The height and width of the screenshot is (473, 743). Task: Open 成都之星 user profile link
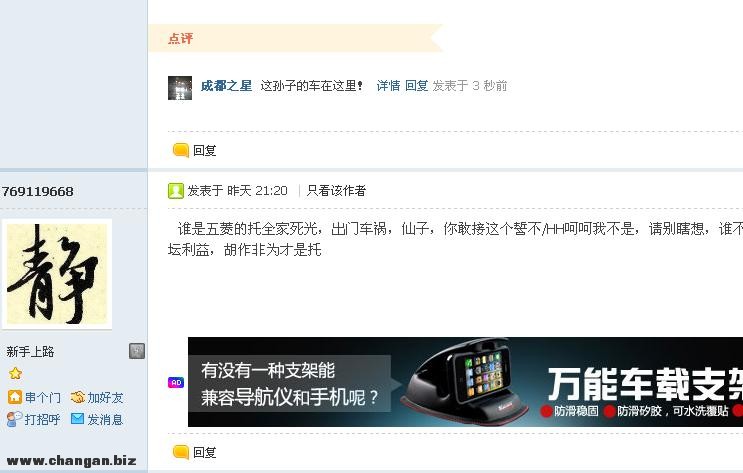click(x=226, y=86)
